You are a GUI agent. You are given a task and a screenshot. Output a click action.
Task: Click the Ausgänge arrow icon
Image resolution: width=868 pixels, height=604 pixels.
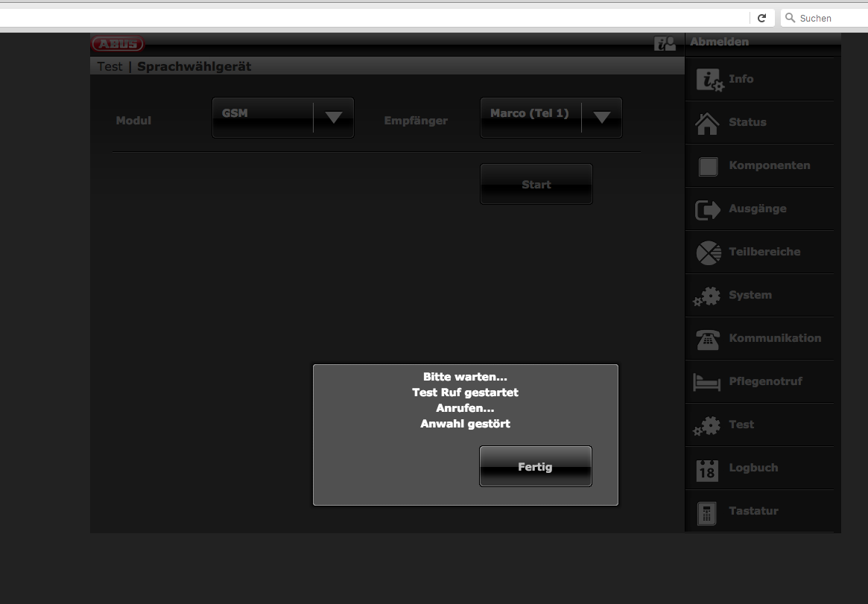tap(708, 209)
